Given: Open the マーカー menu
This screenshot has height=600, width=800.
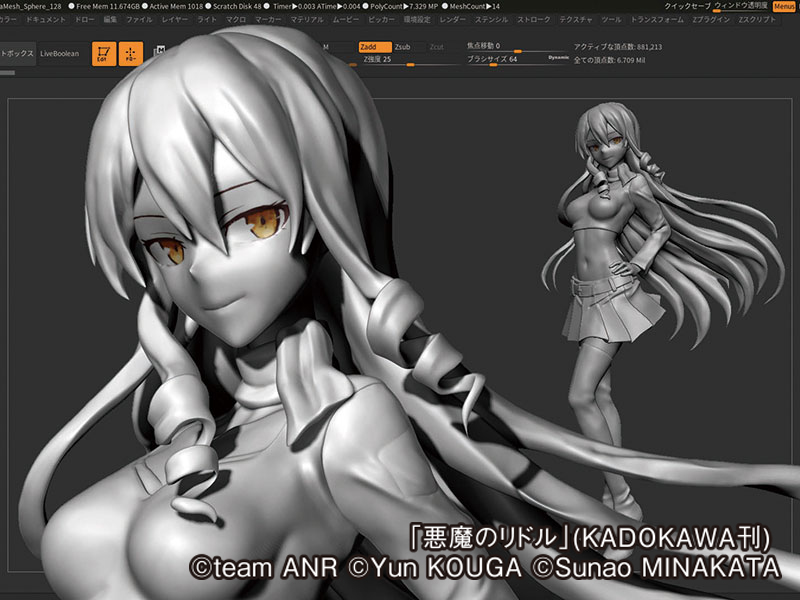Looking at the screenshot, I should point(268,20).
